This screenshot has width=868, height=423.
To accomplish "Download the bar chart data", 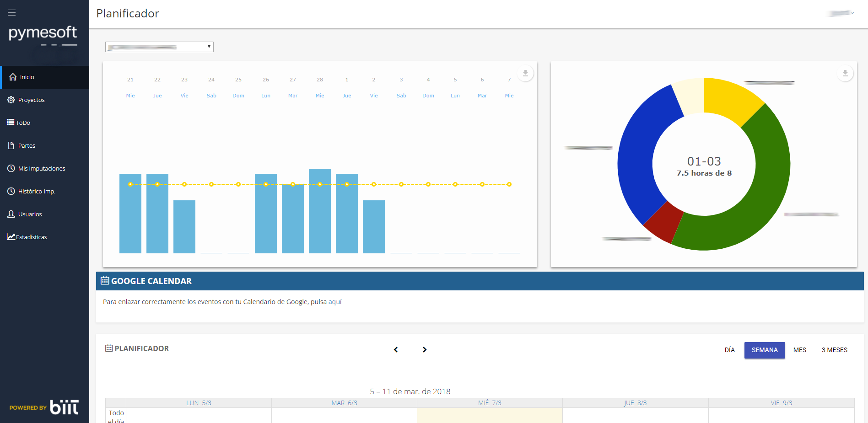I will pyautogui.click(x=525, y=73).
